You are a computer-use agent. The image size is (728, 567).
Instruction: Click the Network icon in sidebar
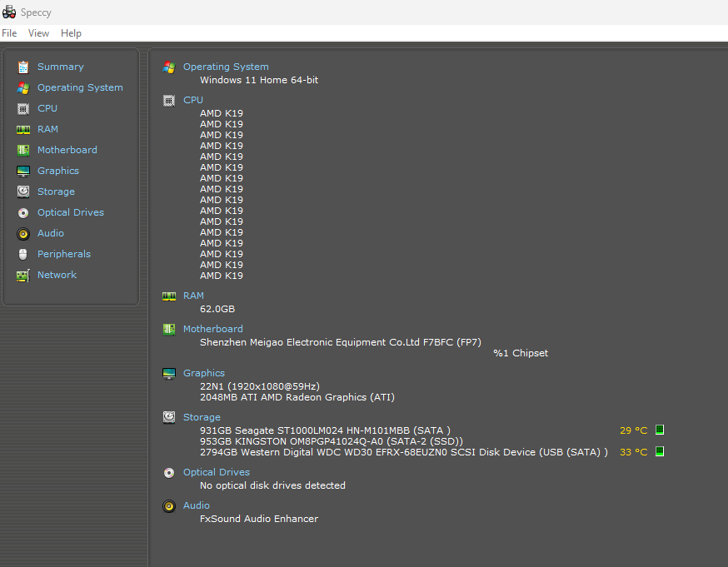(22, 275)
